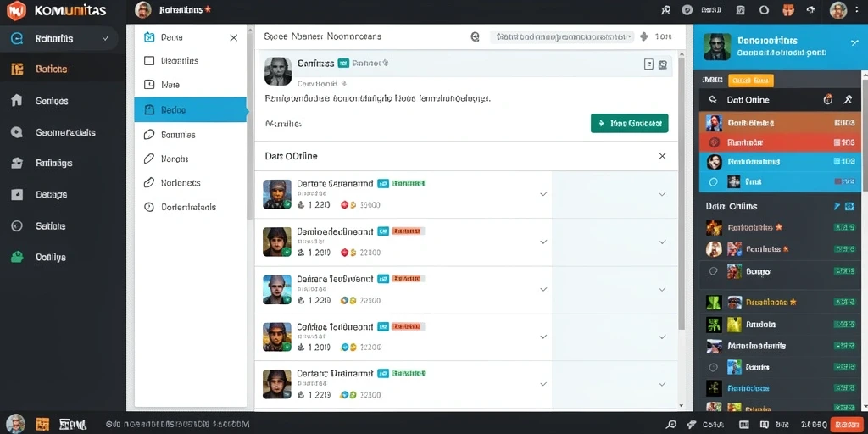Open the avatar of the Demionefadinomt row
Viewport: 868px width, 434px height.
277,242
